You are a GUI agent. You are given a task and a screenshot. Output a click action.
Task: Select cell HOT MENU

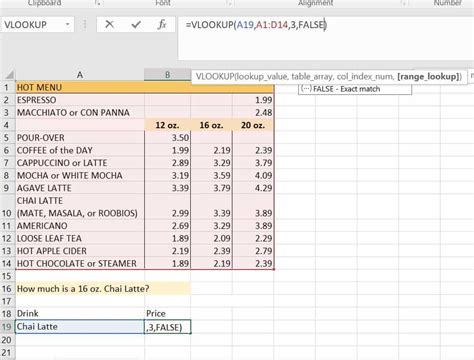tap(80, 87)
